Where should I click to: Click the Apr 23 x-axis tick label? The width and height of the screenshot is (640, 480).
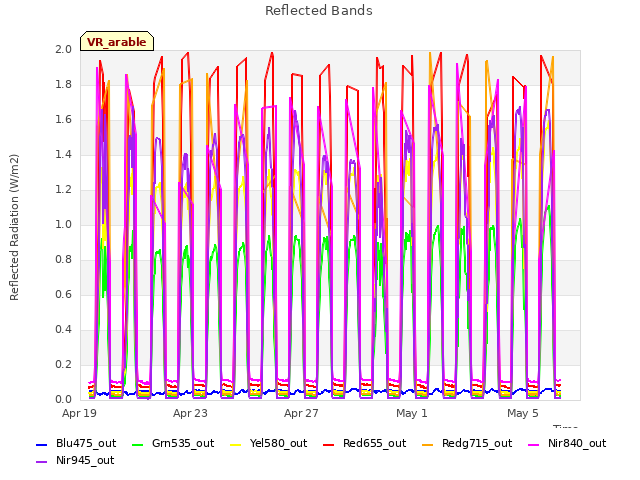pos(190,413)
